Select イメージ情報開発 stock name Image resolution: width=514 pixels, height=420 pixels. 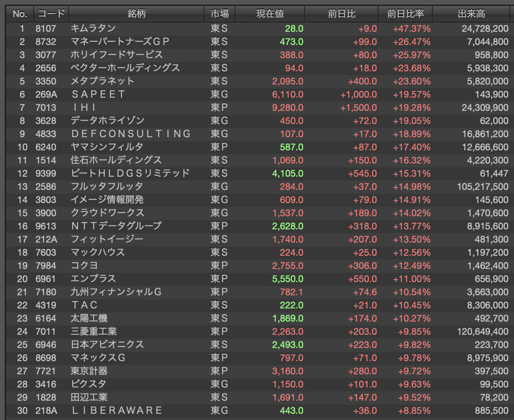coord(107,199)
